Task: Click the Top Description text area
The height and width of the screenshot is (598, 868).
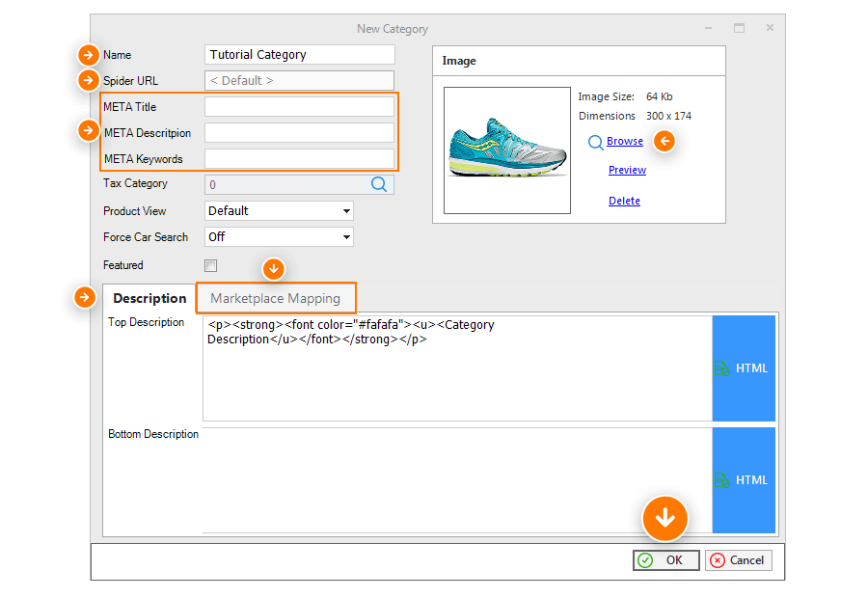Action: [x=457, y=368]
